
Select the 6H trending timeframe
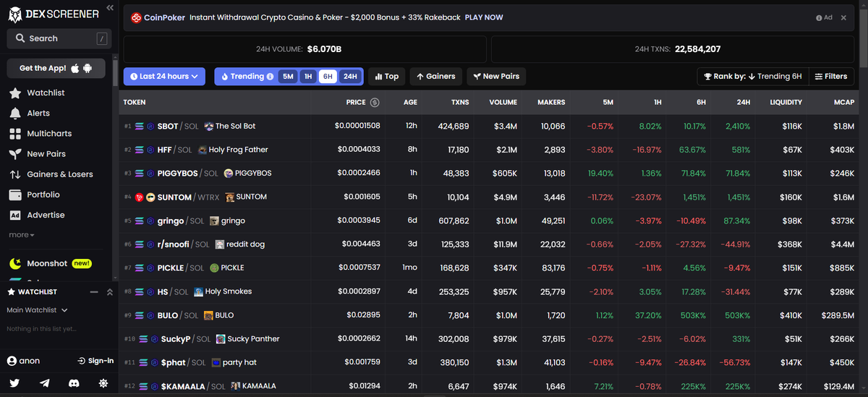tap(328, 76)
